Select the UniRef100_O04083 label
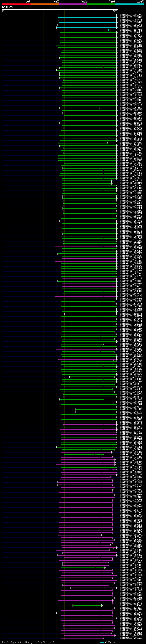This screenshot has height=644, width=146. point(131,50)
